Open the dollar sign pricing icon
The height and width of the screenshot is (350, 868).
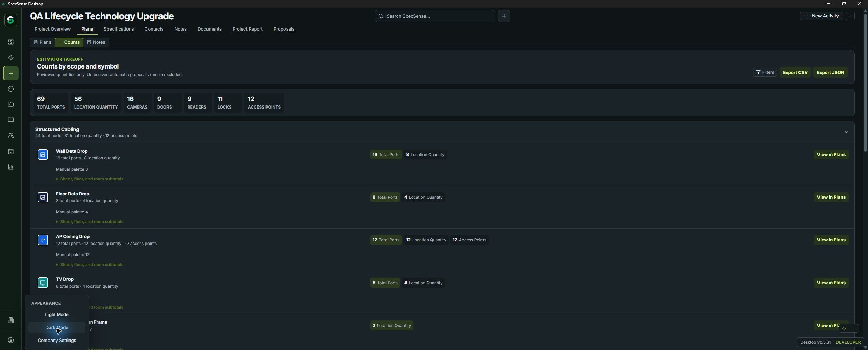11,89
